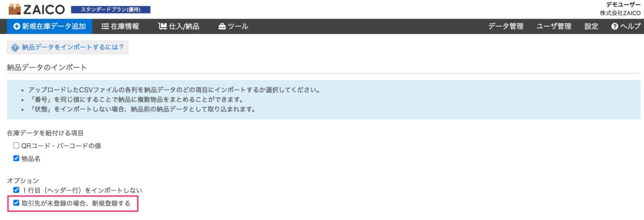This screenshot has width=644, height=220.
Task: Click the 株式会社ZAICO company name
Action: pyautogui.click(x=620, y=13)
